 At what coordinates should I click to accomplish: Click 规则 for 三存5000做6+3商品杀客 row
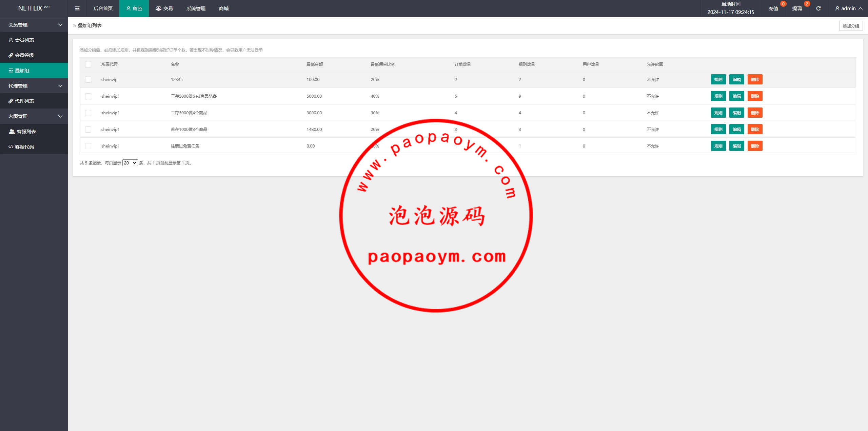click(718, 96)
